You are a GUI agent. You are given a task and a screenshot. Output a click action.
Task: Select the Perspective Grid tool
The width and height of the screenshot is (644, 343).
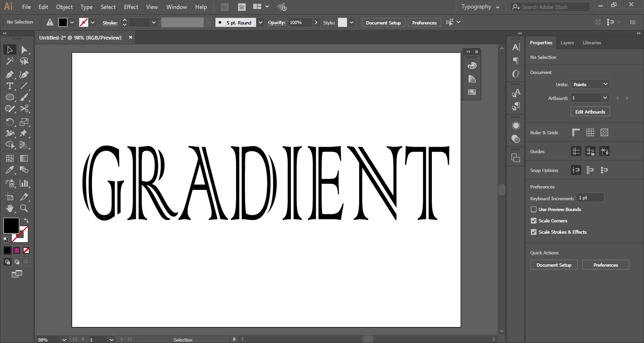[24, 145]
